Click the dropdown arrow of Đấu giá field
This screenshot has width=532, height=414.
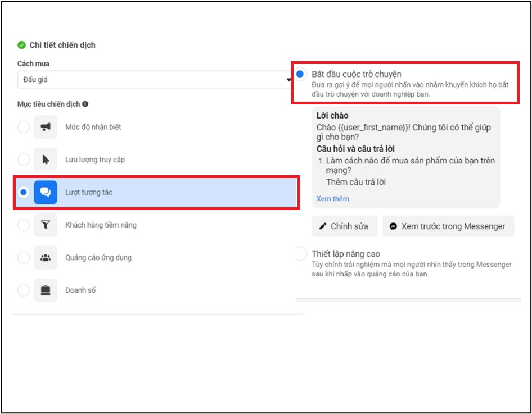[x=288, y=80]
